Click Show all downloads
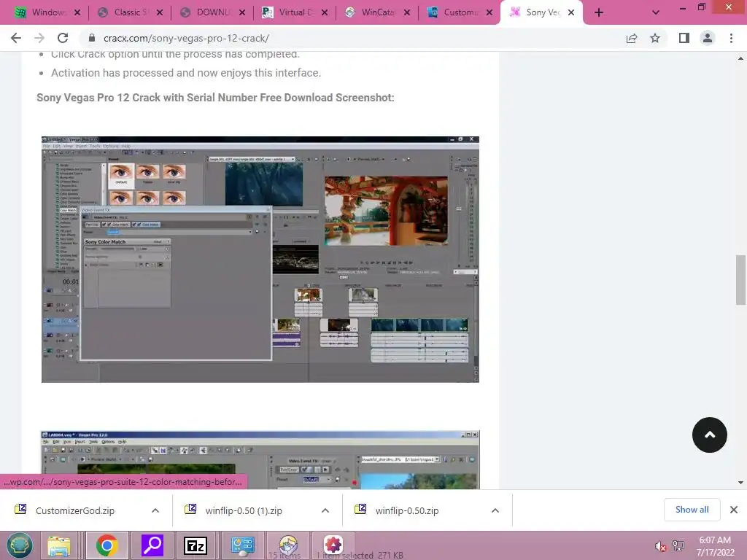 (692, 510)
